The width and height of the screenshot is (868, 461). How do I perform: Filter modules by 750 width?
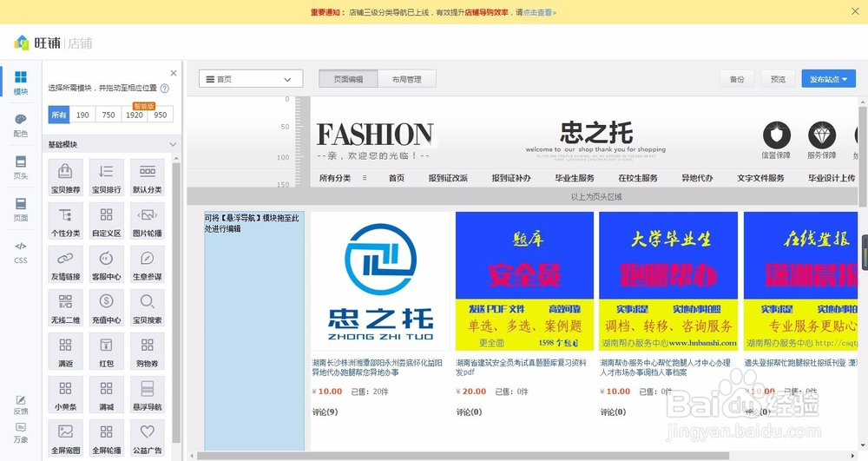[108, 115]
